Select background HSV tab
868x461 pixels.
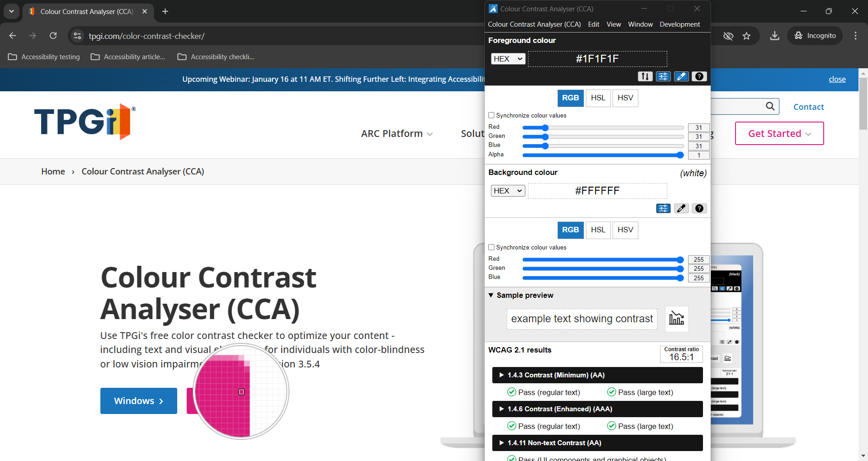click(x=625, y=230)
